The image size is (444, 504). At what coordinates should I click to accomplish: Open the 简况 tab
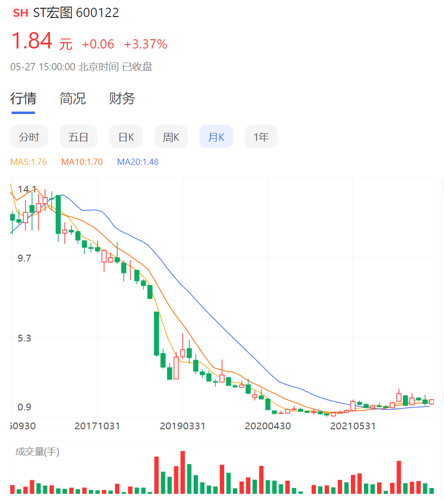coord(73,98)
